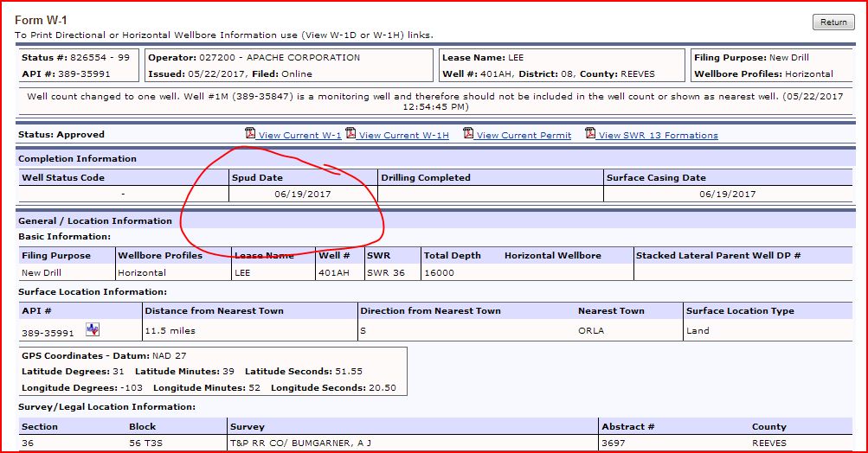This screenshot has width=868, height=453.
Task: Open the View Current W-1 link
Action: tap(299, 135)
